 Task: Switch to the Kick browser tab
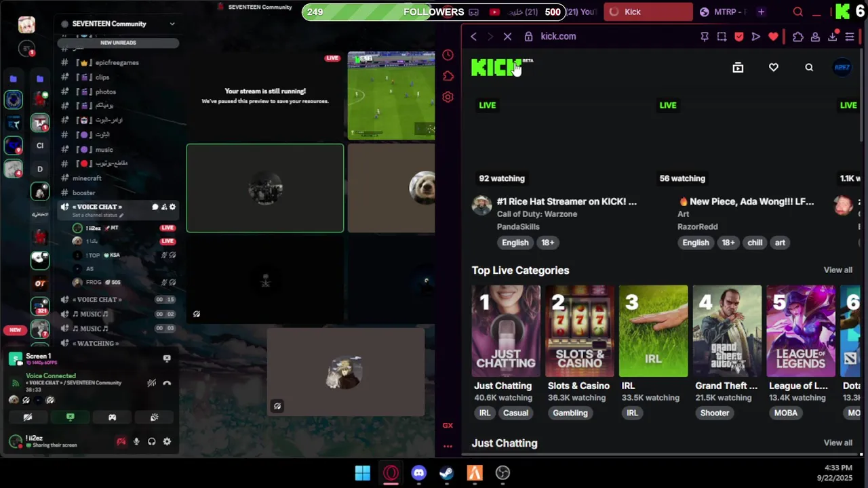coord(648,12)
